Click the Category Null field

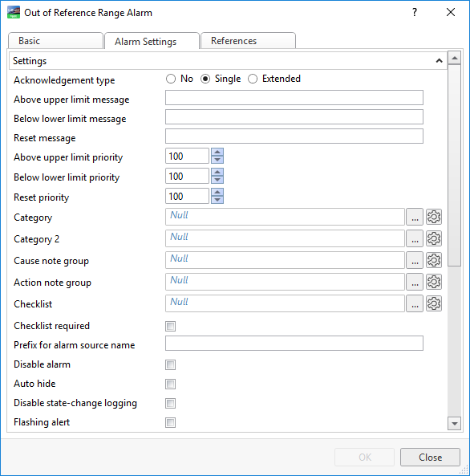click(285, 217)
